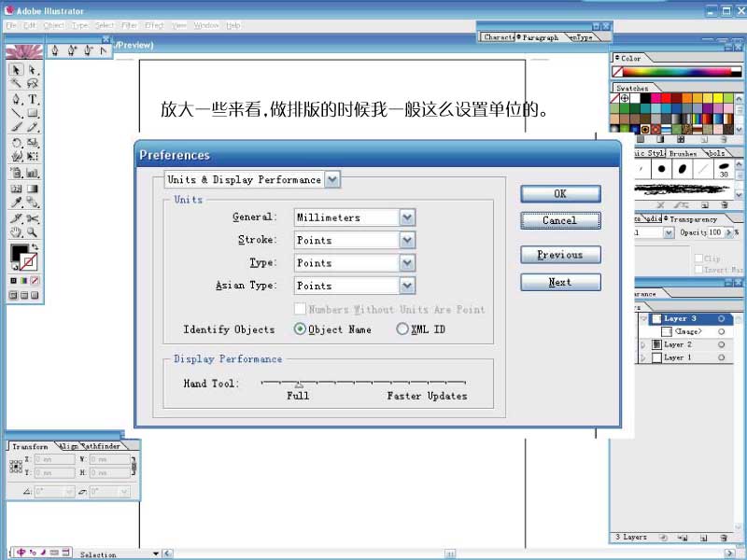Click the delete brush trash icon

click(725, 205)
